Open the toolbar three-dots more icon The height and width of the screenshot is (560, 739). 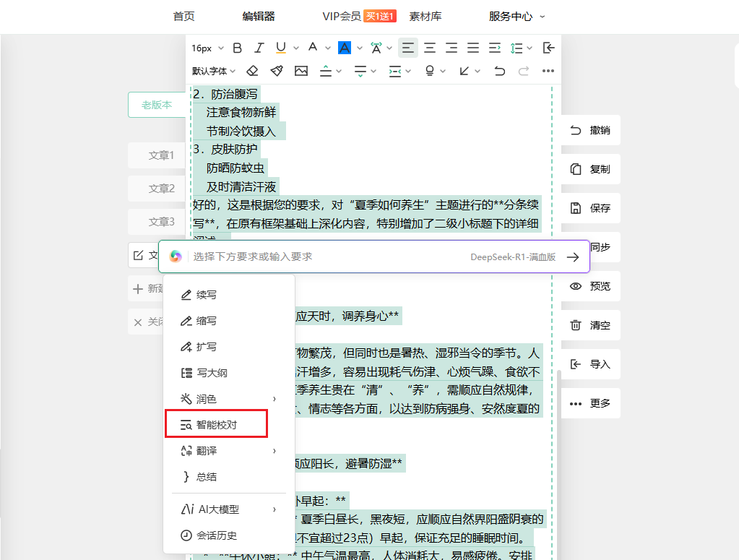tap(548, 72)
